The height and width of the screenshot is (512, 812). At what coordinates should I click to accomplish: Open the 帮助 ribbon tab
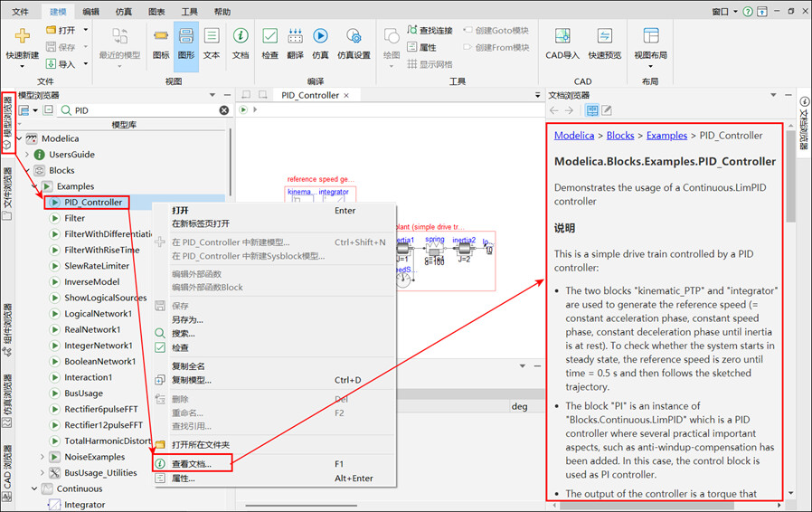(x=222, y=12)
